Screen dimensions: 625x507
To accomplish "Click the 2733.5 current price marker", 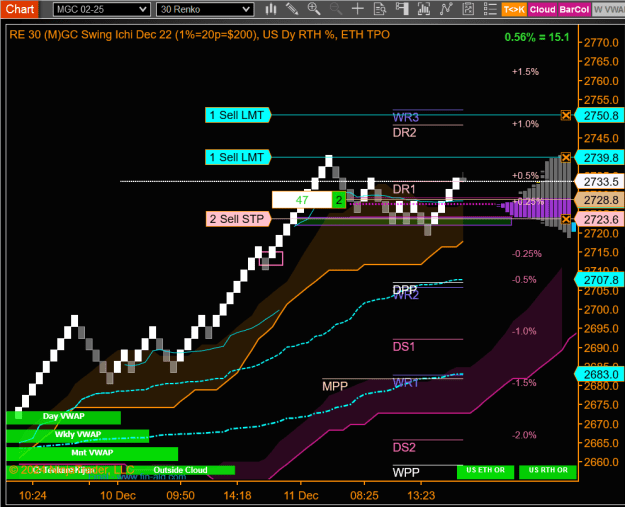I will coord(599,182).
